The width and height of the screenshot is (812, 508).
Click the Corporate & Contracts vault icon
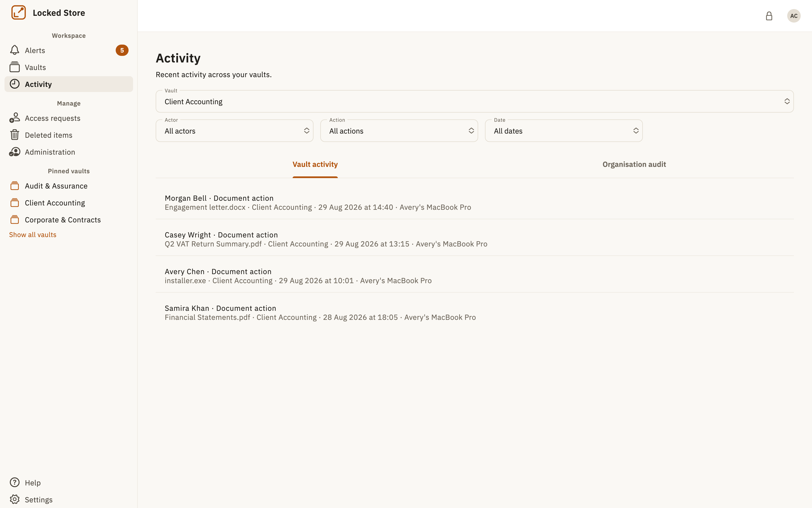coord(14,220)
